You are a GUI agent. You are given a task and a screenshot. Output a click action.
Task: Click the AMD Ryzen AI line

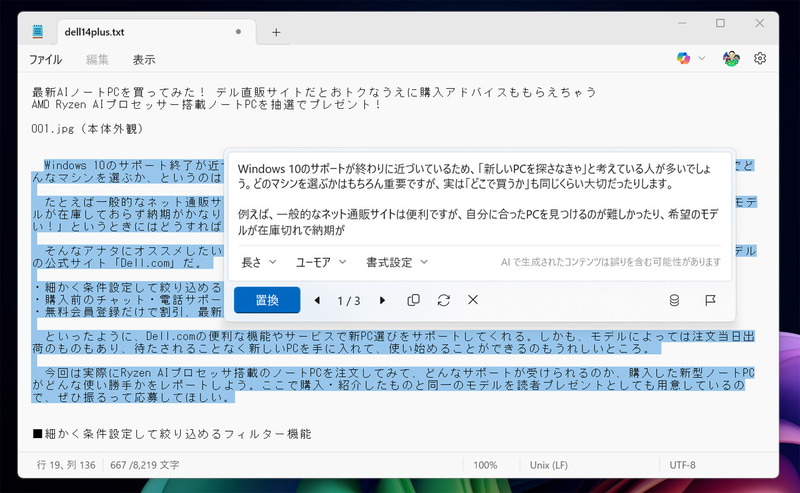coord(207,104)
